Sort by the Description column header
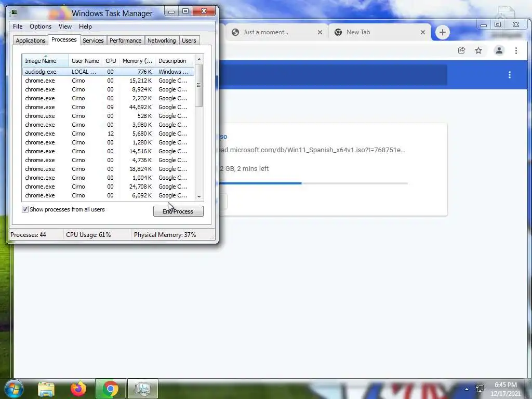Image resolution: width=532 pixels, height=399 pixels. click(175, 61)
